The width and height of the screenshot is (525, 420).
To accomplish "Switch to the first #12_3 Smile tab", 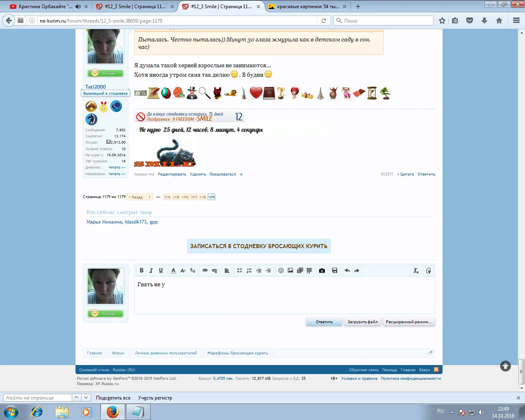I will pos(135,7).
